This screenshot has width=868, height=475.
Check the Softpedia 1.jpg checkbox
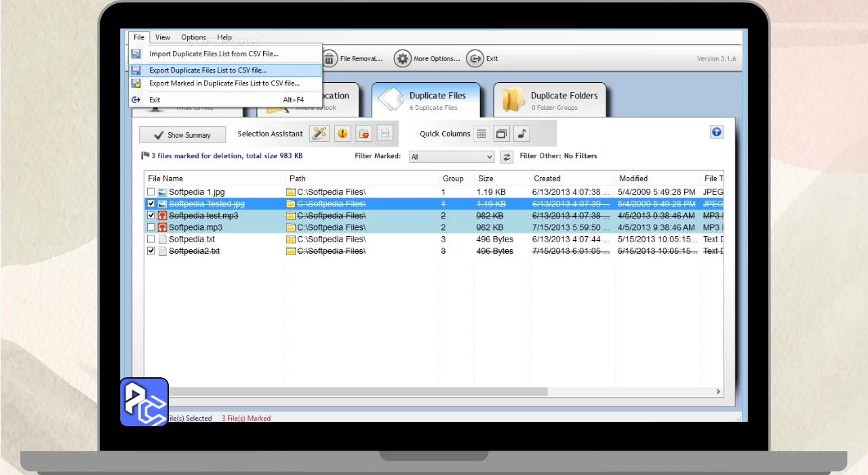click(151, 192)
